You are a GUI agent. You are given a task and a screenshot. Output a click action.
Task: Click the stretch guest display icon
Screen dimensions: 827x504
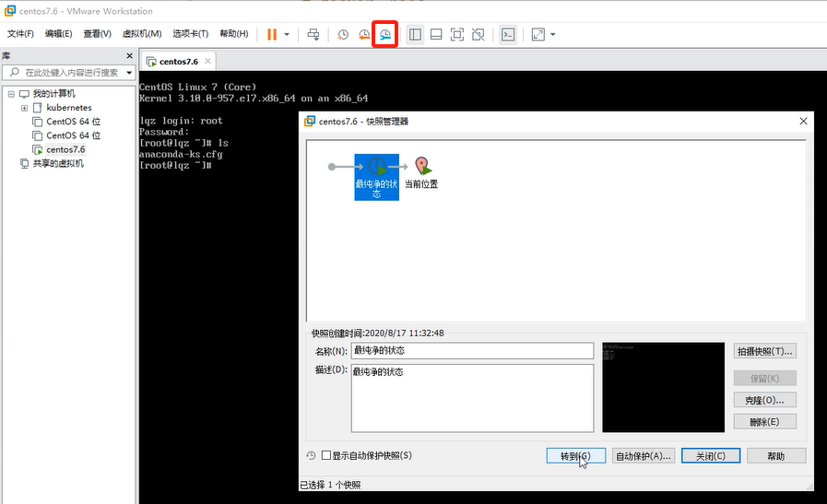[538, 35]
